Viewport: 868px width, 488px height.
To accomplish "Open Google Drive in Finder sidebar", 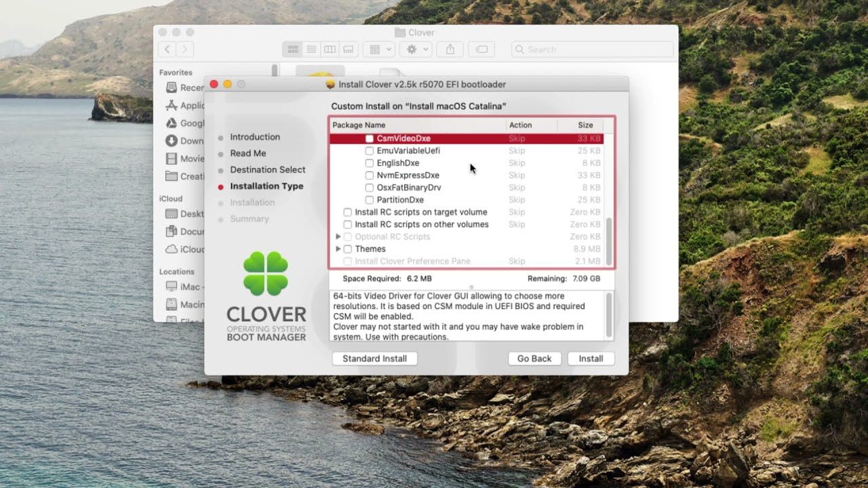I will coord(184,123).
